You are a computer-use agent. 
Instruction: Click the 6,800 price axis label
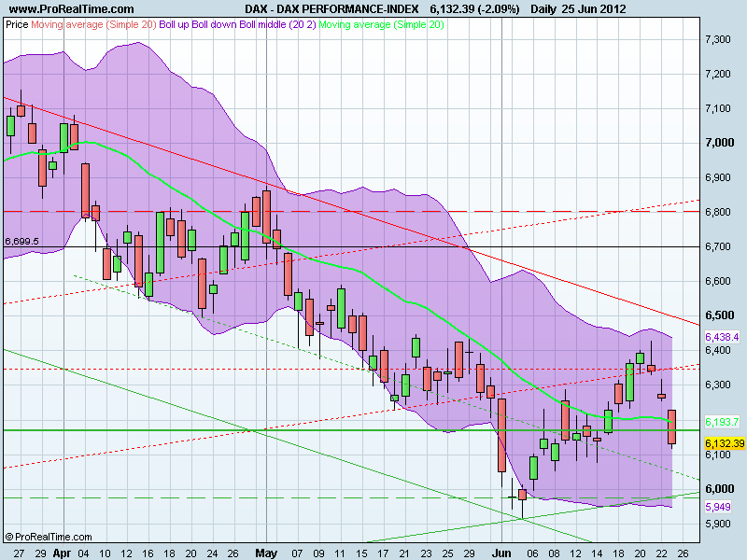(717, 212)
